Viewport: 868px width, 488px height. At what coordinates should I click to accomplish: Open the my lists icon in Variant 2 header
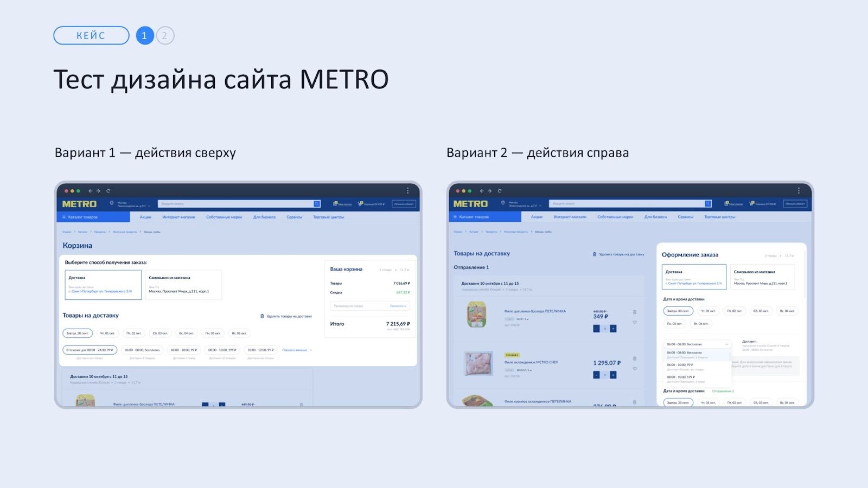(x=726, y=204)
